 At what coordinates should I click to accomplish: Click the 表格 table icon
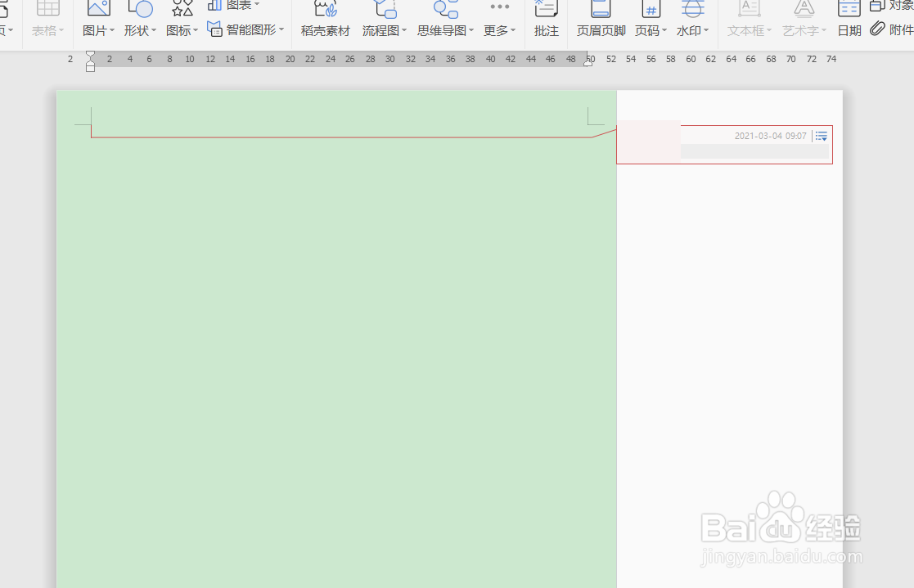[x=47, y=8]
